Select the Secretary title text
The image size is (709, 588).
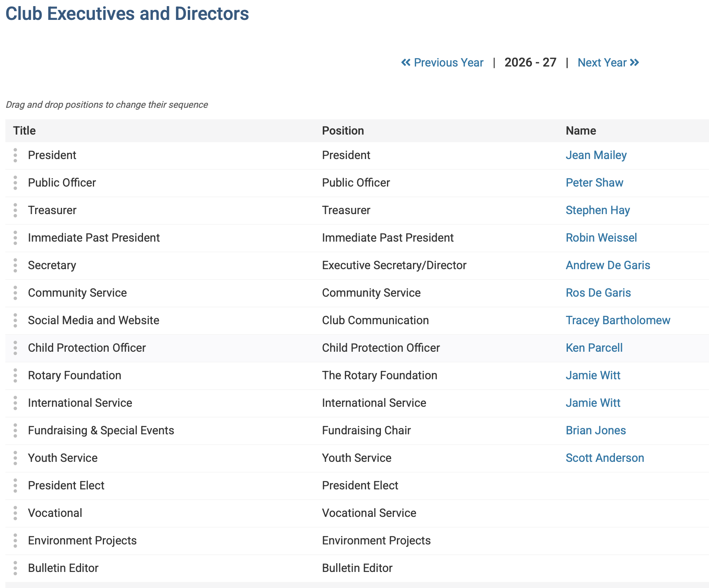coord(52,265)
